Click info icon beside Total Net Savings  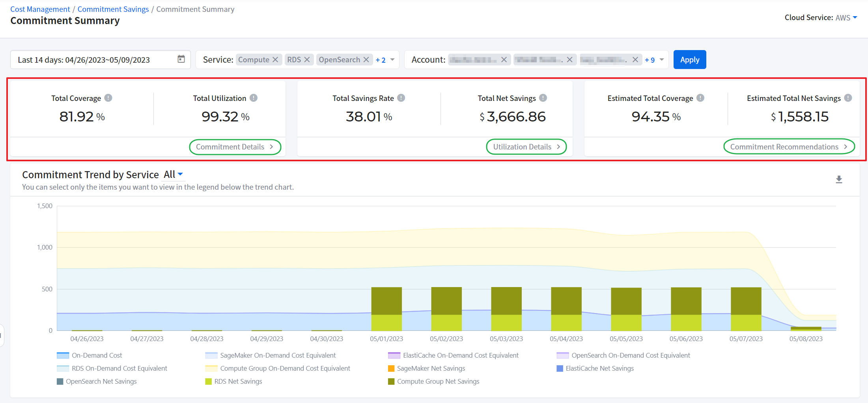543,98
